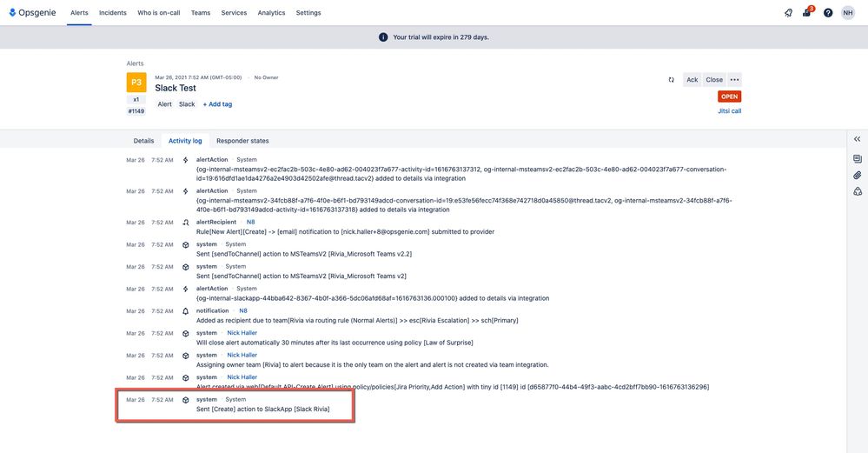Select the nick.haller+8 email notification text

click(x=346, y=232)
